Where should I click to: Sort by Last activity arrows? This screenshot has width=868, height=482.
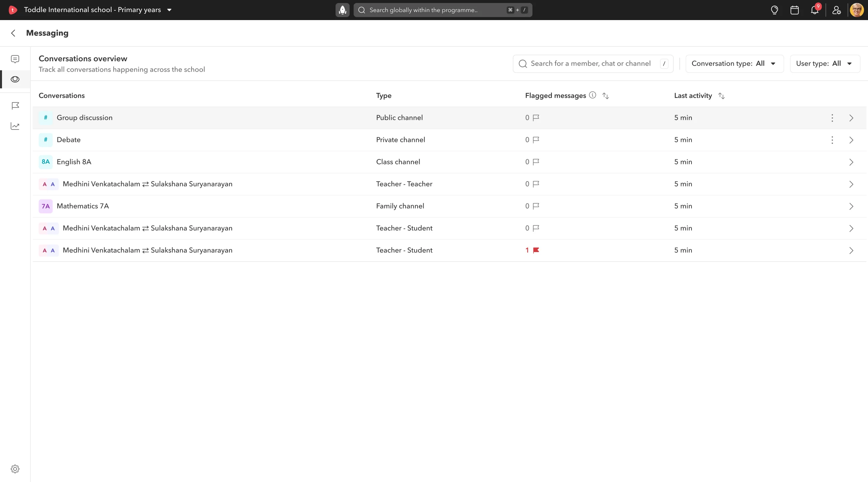coord(721,96)
